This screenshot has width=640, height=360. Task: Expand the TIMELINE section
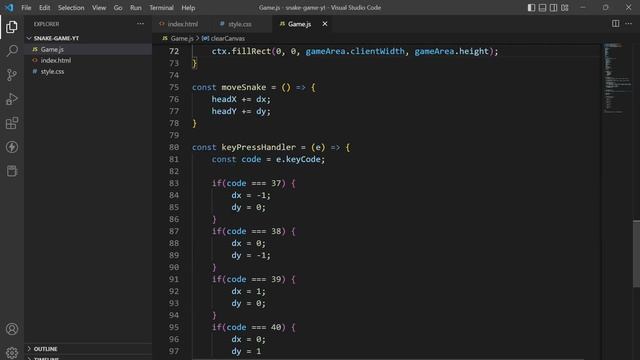click(88, 358)
